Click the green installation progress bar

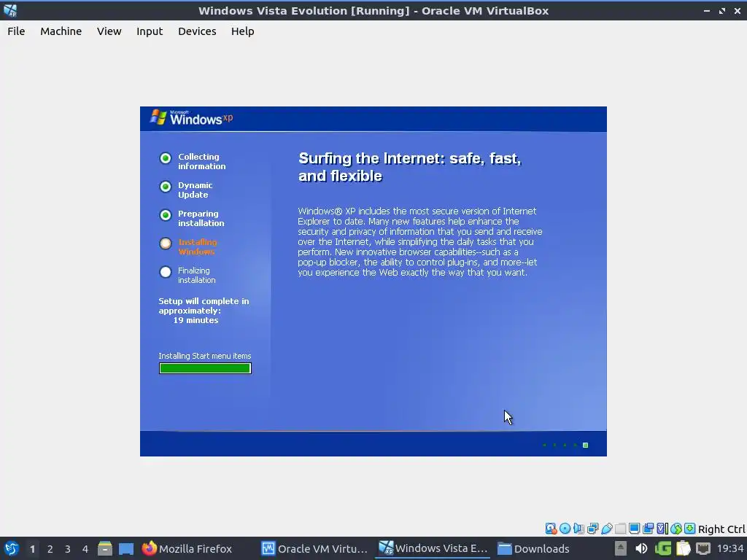[205, 368]
